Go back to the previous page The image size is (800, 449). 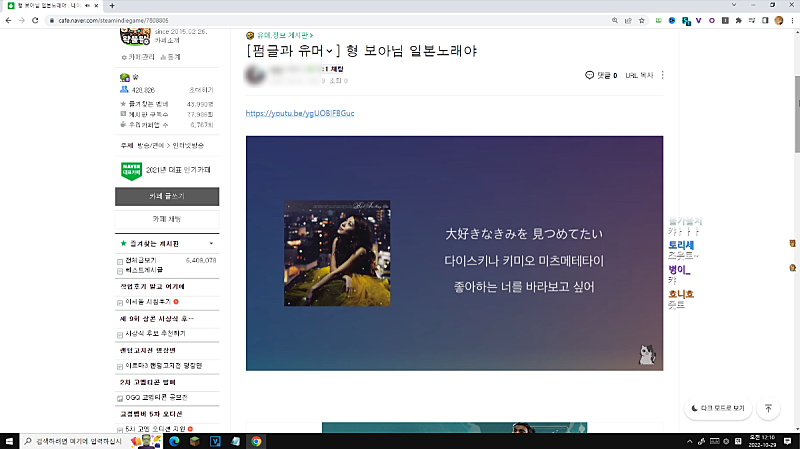pos(8,20)
